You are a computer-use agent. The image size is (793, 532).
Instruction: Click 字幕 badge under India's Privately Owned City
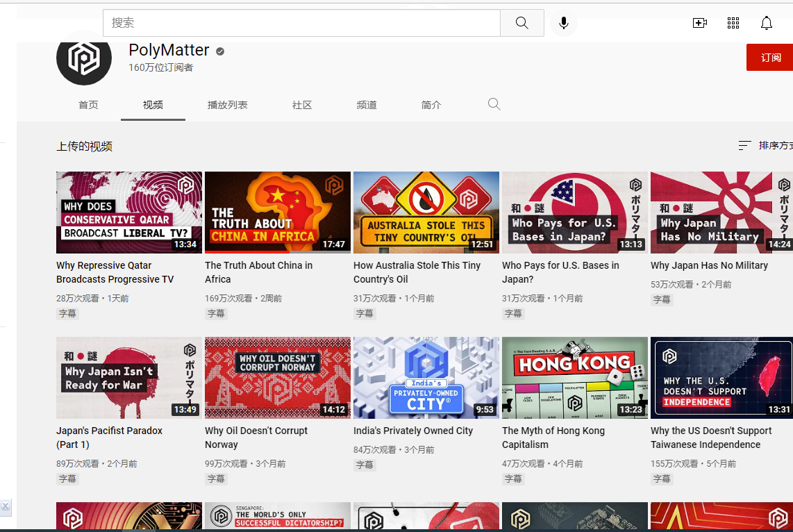[365, 465]
